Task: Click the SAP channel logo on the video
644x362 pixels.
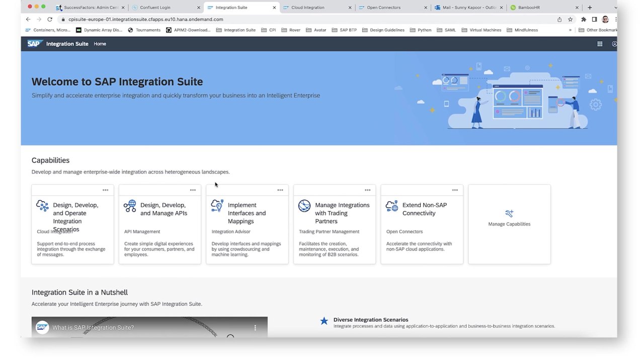Action: coord(42,327)
